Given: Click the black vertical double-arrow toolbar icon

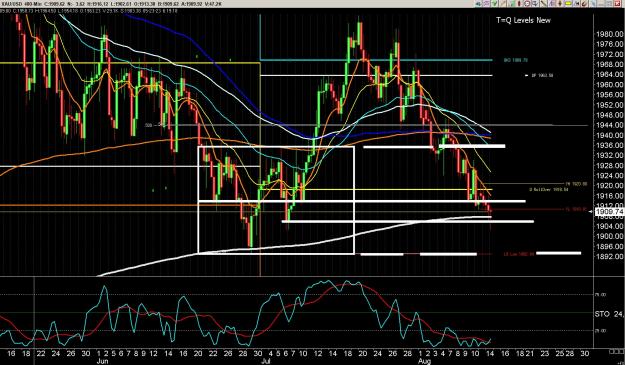Looking at the screenshot, I should (560, 4).
